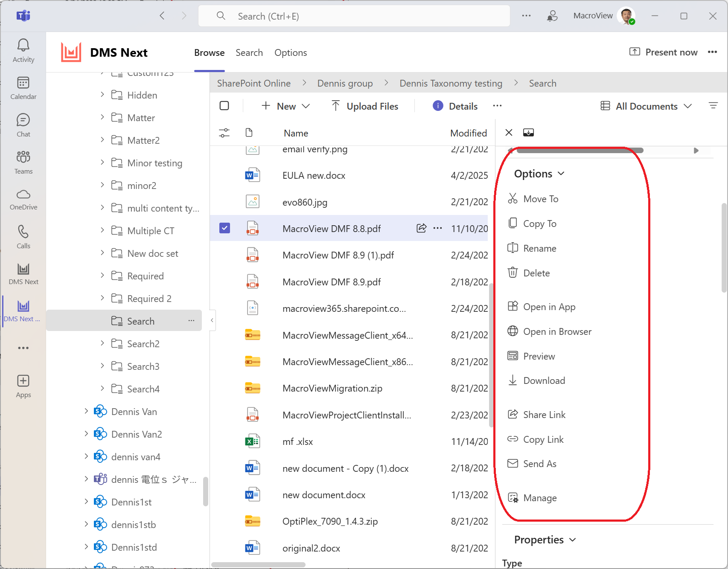Click the Manage icon in Options
The image size is (728, 569).
click(x=513, y=498)
